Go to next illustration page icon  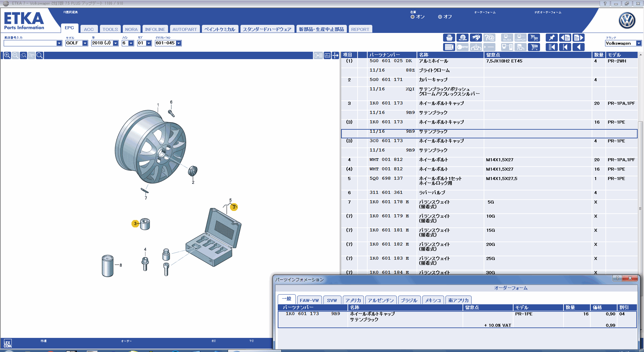click(x=578, y=38)
